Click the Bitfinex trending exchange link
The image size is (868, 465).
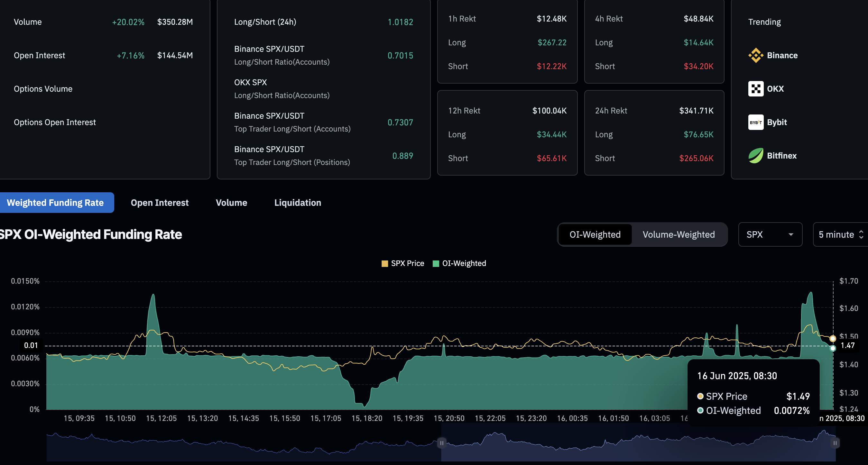tap(781, 156)
